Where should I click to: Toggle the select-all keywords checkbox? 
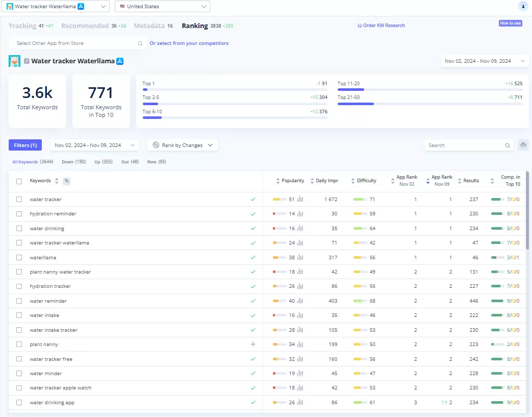click(x=19, y=181)
